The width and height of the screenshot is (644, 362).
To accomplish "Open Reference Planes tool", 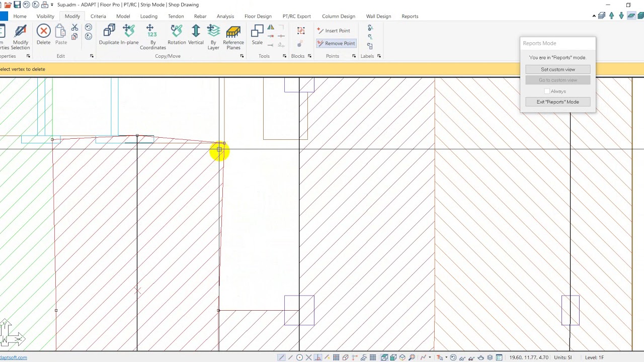I will coord(233,37).
